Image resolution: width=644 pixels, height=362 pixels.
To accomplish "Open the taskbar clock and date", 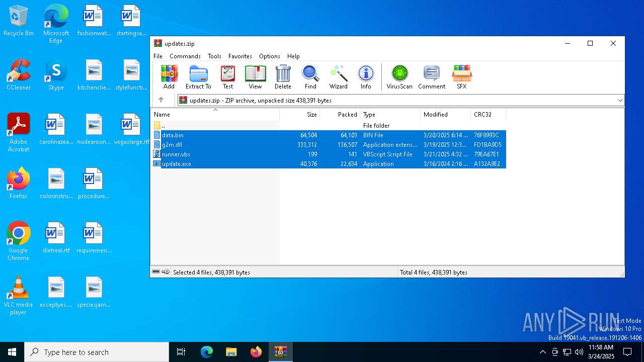I will (x=601, y=352).
